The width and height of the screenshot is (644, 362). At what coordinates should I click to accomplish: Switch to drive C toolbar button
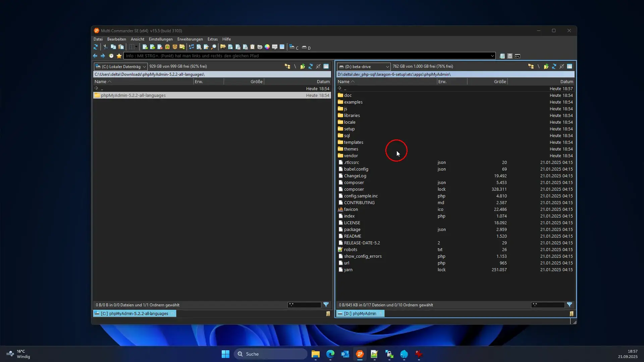click(294, 48)
